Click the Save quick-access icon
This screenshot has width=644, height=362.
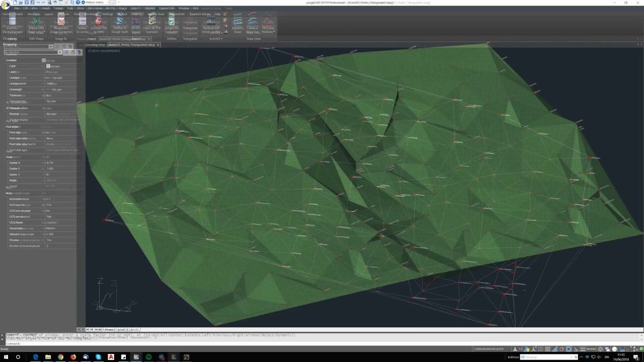pos(27,3)
